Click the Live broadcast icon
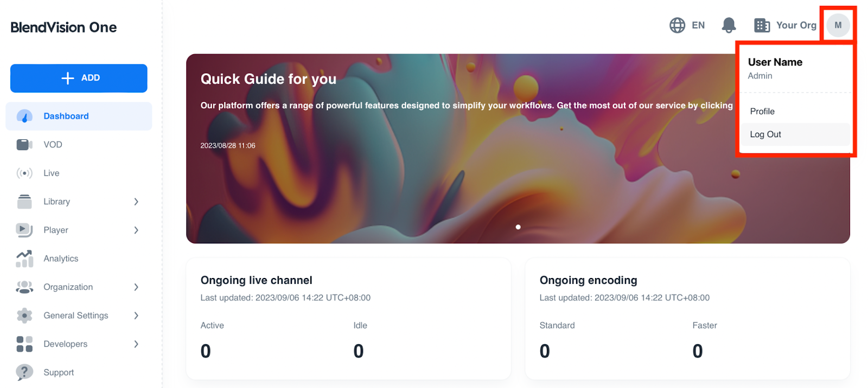Viewport: 868px width, 388px height. pos(24,173)
